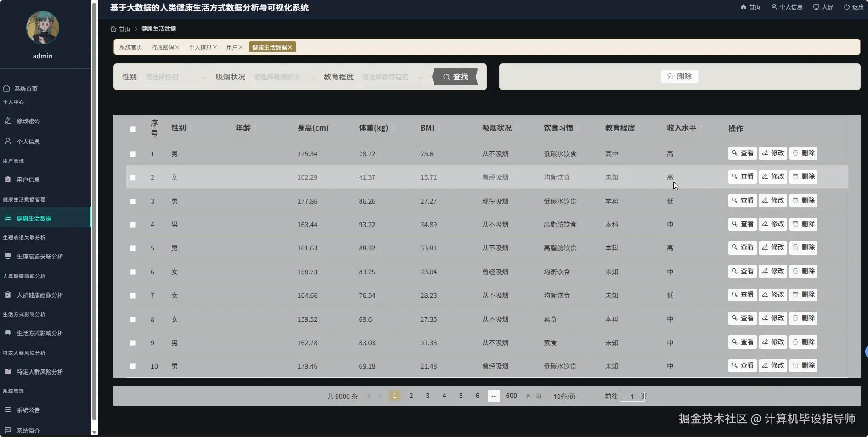Click 修改 on the first table row

coord(772,153)
